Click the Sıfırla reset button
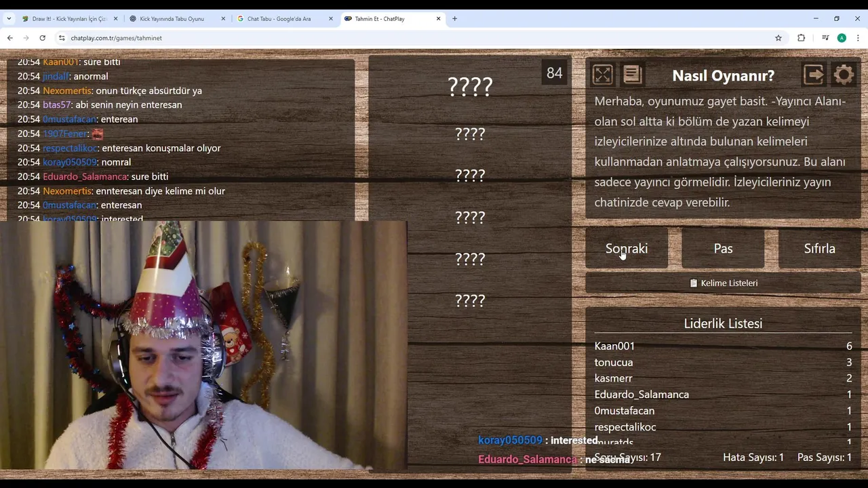This screenshot has width=868, height=488. [819, 249]
